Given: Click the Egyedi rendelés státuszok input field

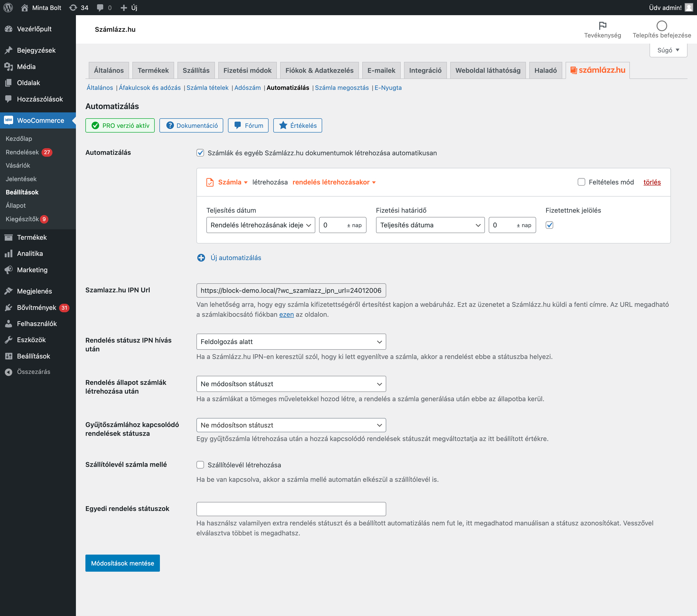Looking at the screenshot, I should (291, 509).
